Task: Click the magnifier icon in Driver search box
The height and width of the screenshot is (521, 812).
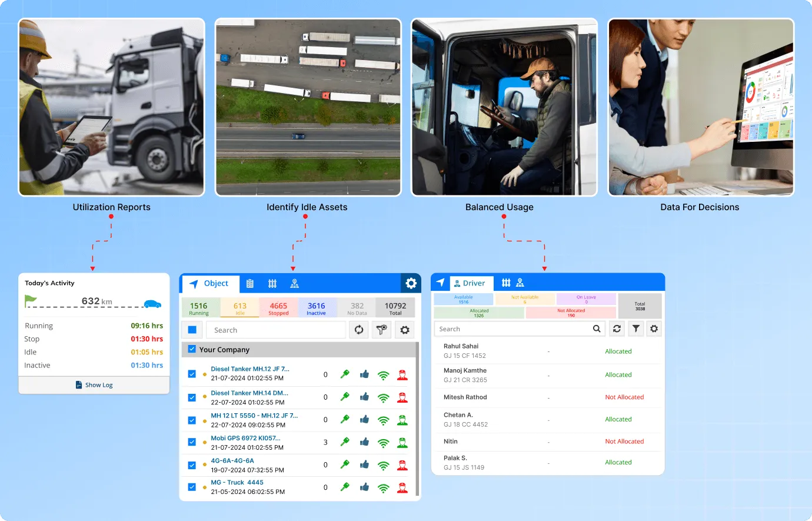Action: 597,328
